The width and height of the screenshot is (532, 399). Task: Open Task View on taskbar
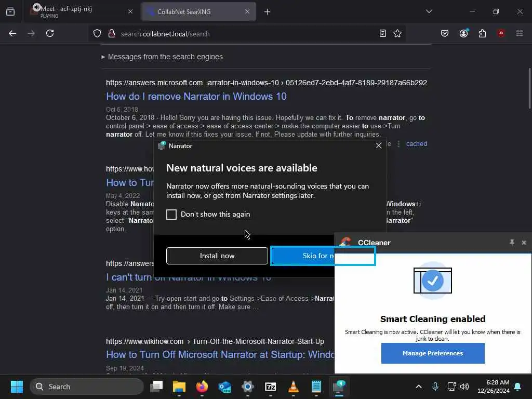tap(156, 387)
